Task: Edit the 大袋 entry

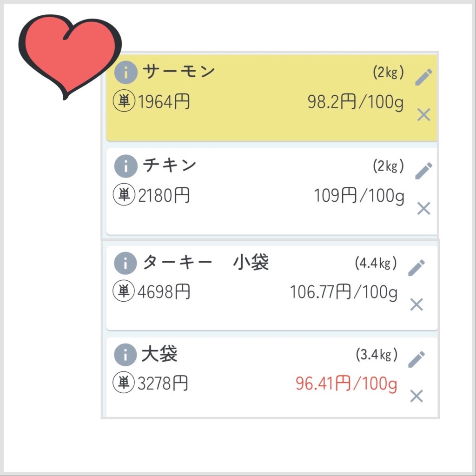Action: [416, 359]
